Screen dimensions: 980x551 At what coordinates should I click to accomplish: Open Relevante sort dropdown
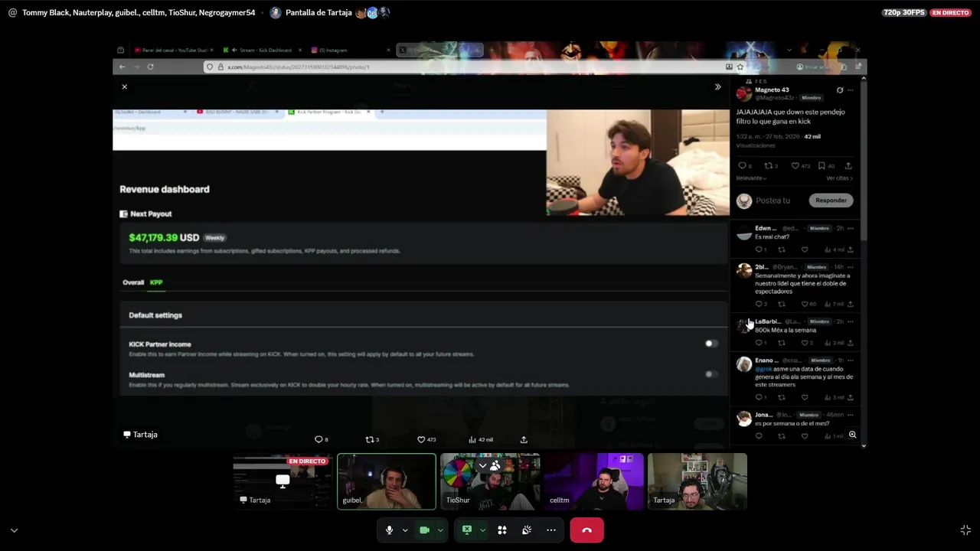[751, 178]
